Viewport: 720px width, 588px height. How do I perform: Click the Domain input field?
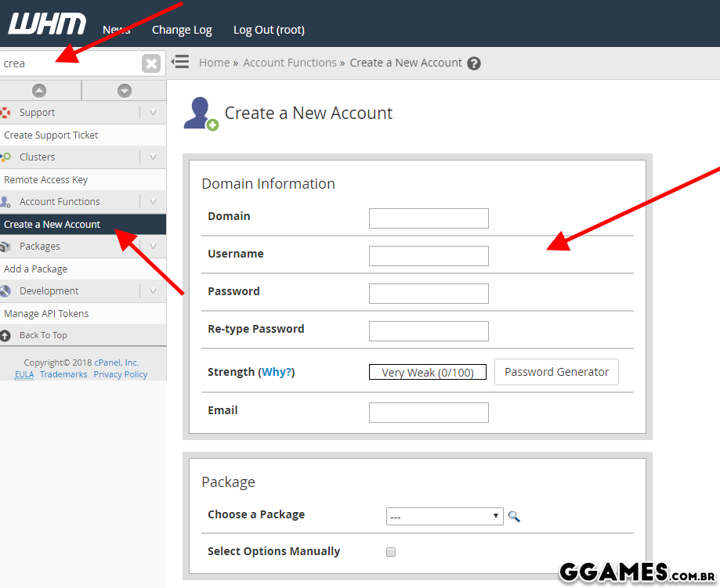point(429,218)
